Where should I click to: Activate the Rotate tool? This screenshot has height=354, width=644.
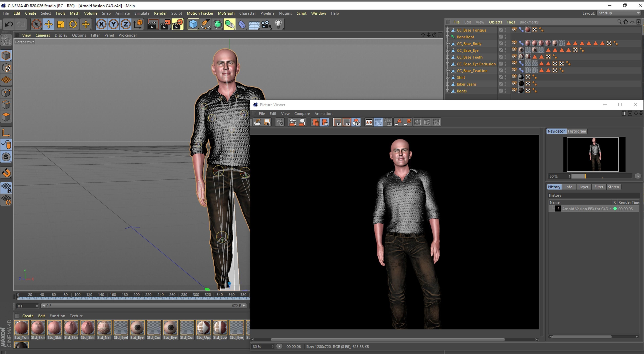[x=73, y=24]
